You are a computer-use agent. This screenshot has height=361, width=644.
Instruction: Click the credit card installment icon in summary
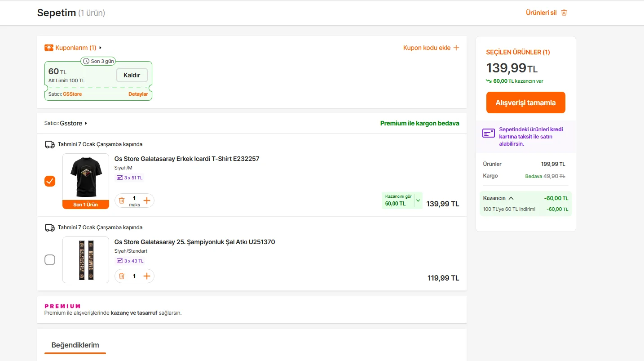(x=489, y=133)
